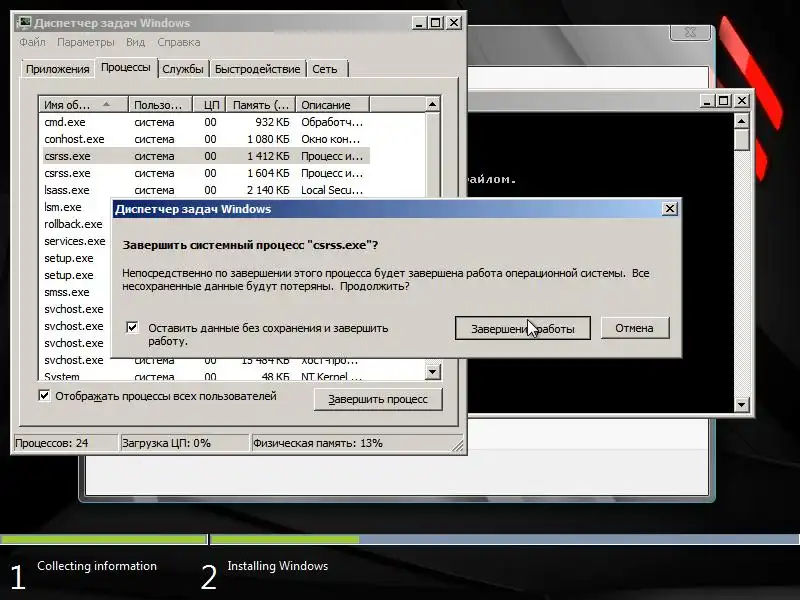The height and width of the screenshot is (600, 800).
Task: Open the Файл menu
Action: coord(33,42)
